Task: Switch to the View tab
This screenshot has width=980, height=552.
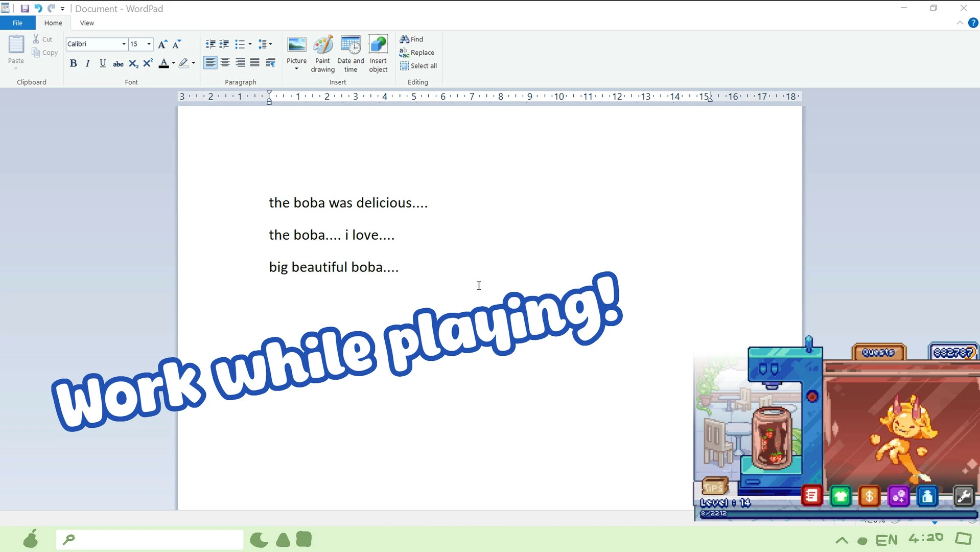Action: [87, 23]
